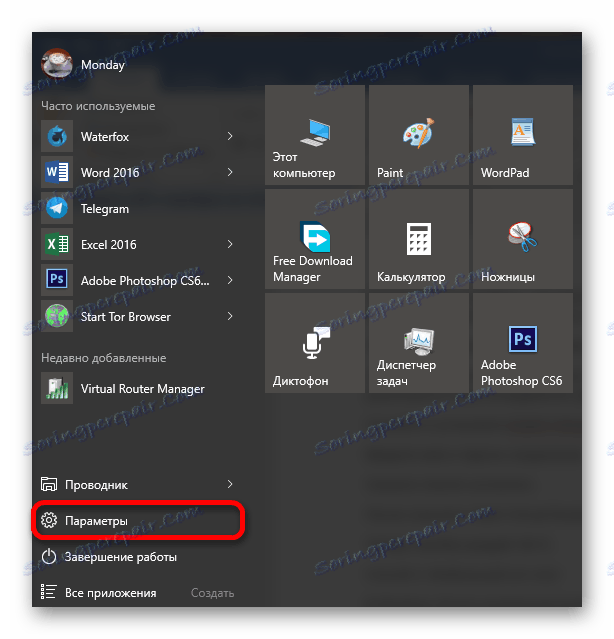Expand the Проводник jump list arrow
Image resolution: width=614 pixels, height=639 pixels.
[x=230, y=484]
